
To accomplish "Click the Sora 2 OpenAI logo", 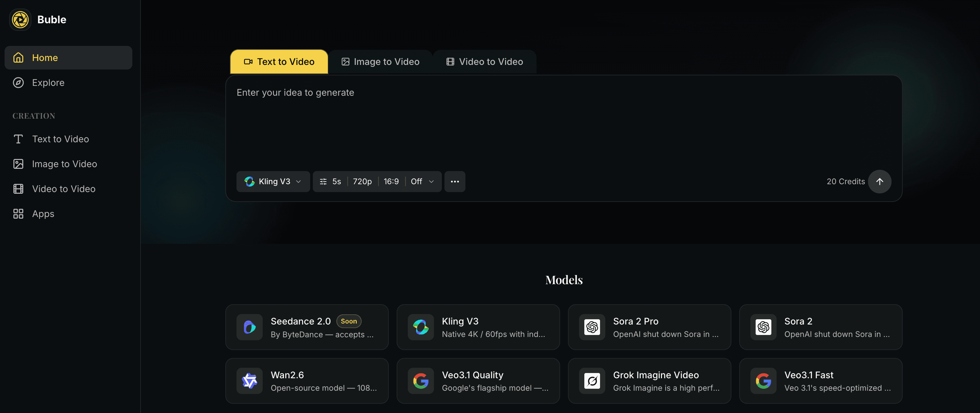I will (763, 327).
